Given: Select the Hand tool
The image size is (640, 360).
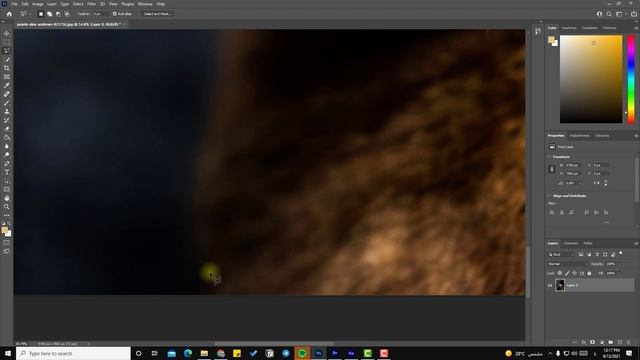Looking at the screenshot, I should point(7,198).
